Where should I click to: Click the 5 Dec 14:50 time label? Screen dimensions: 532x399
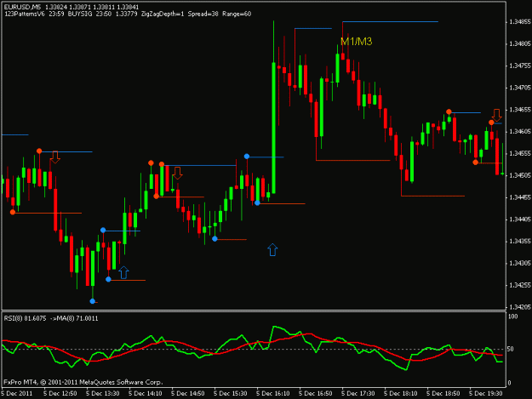point(187,393)
